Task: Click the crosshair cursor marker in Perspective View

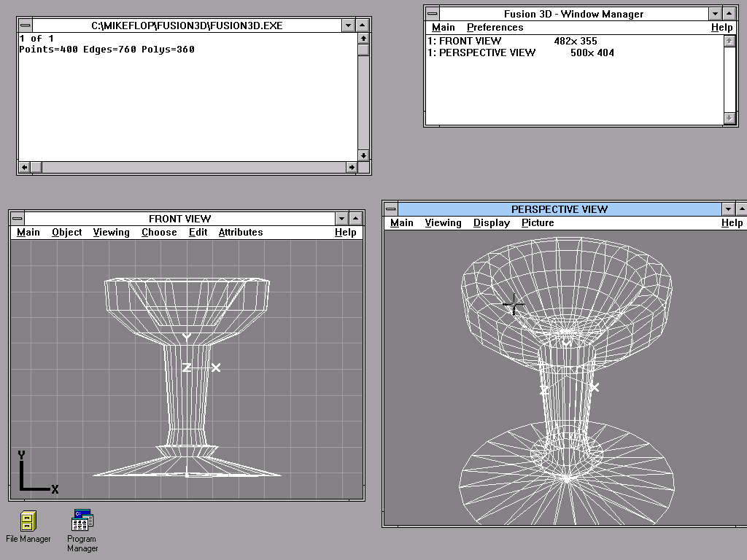Action: [514, 304]
